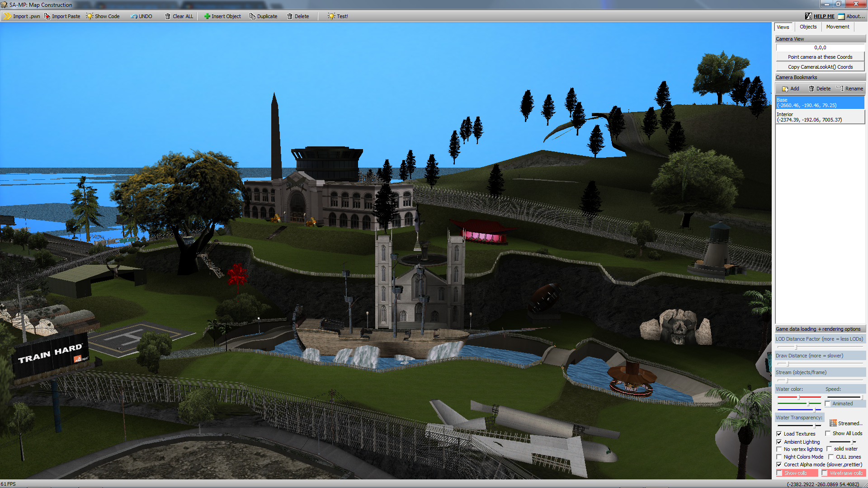The height and width of the screenshot is (488, 868).
Task: Disable the Load Textures checkbox
Action: (779, 434)
